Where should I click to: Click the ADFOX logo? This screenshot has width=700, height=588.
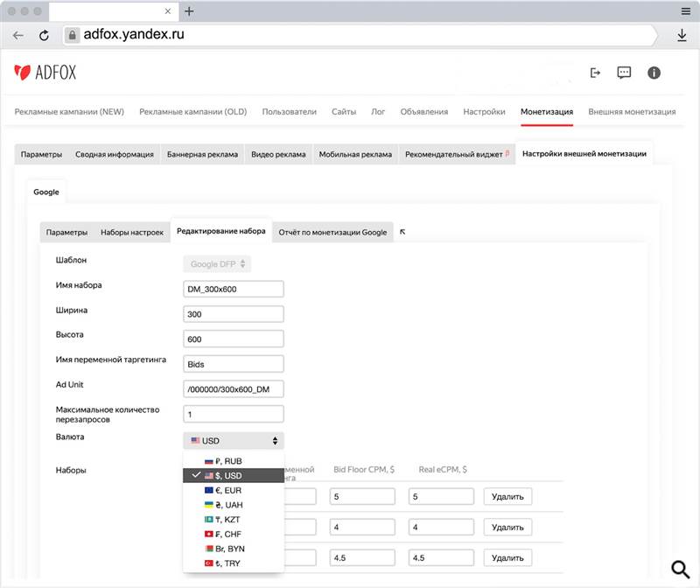45,73
